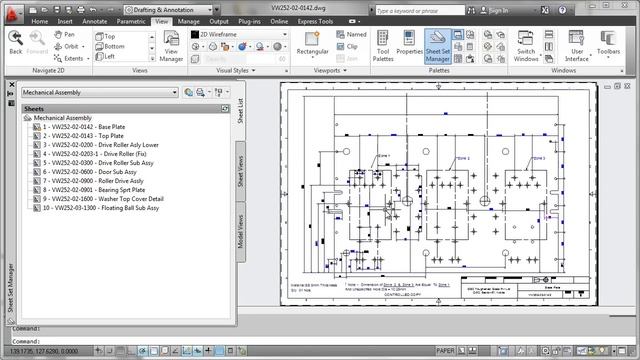Select the Pan tool

click(x=64, y=35)
